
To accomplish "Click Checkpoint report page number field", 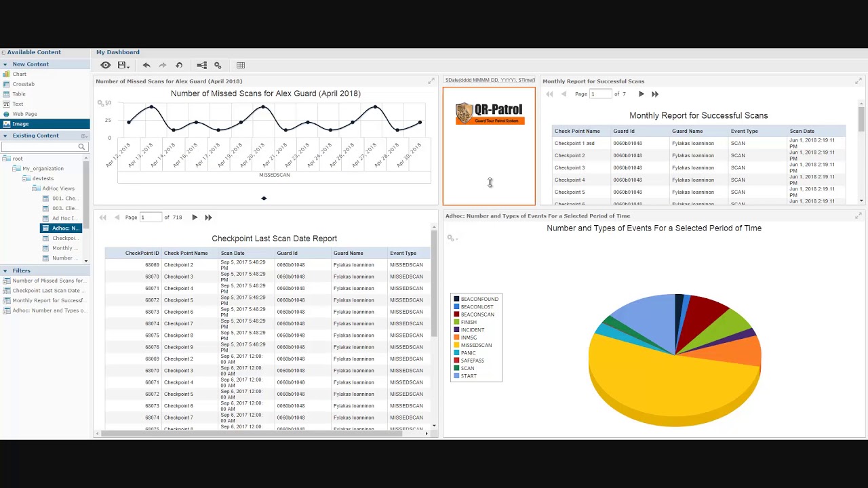I will [x=151, y=217].
